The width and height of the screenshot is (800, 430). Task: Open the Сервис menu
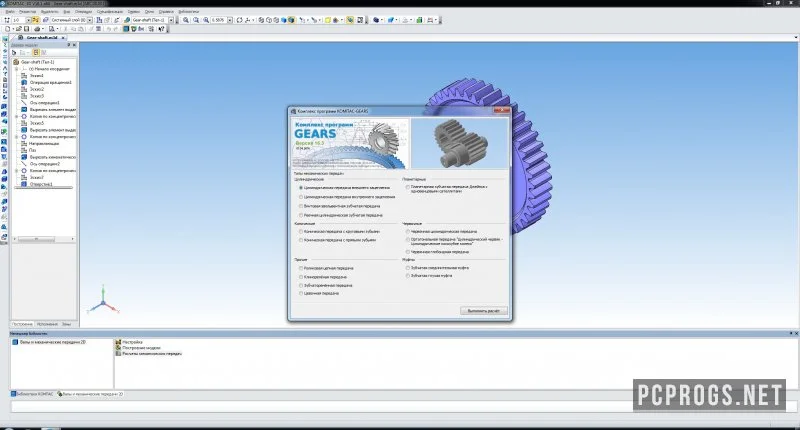pos(134,11)
